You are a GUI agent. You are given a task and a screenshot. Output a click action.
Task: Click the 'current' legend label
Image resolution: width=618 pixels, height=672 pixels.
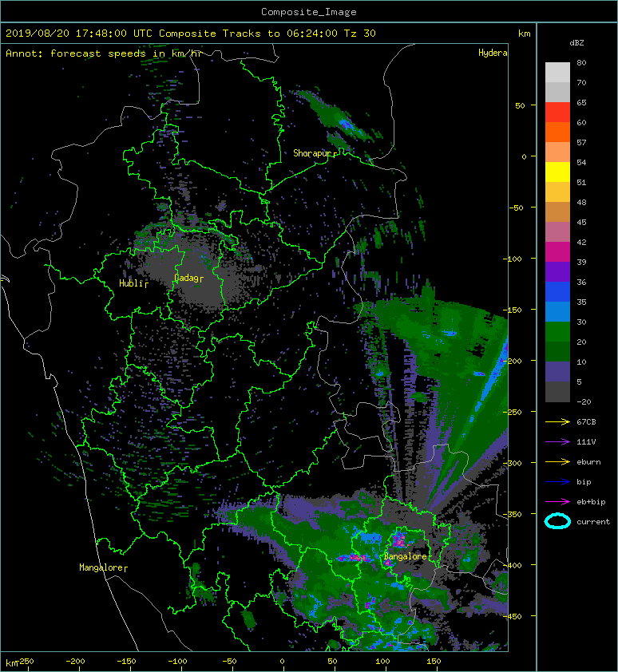tap(593, 522)
